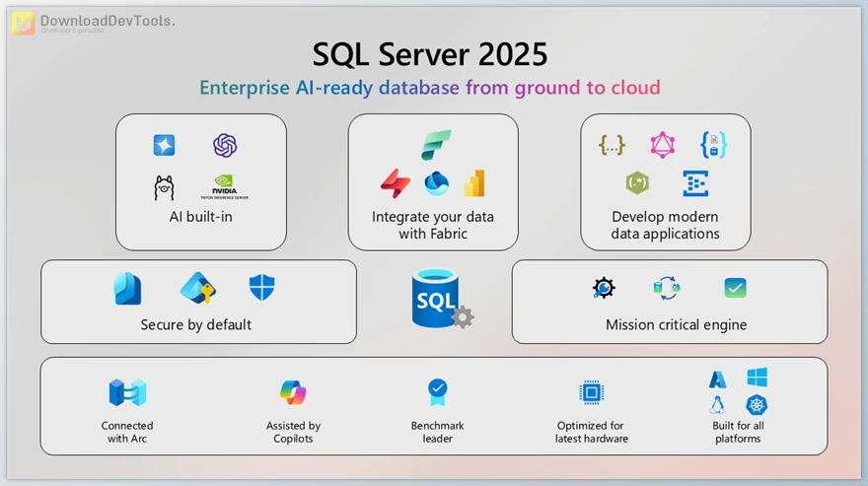Click the "AI built-in" label

(x=200, y=217)
